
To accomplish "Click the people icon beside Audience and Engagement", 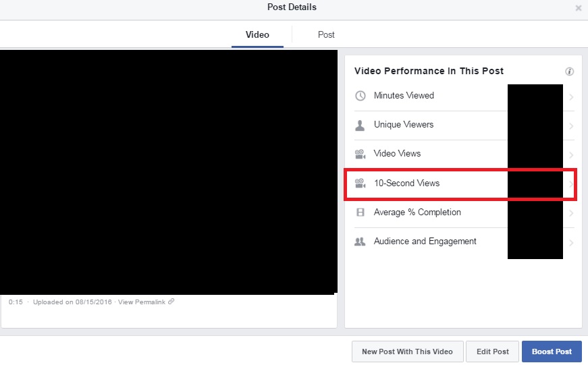I will (x=360, y=242).
